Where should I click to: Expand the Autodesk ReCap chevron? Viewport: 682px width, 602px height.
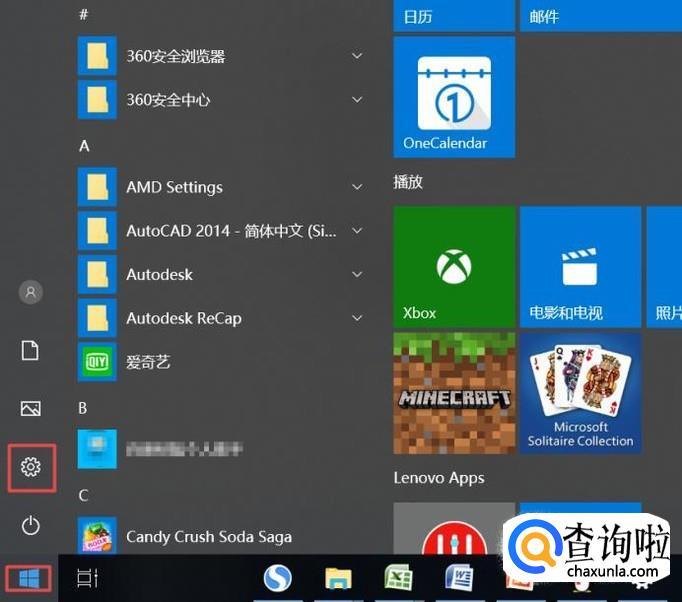(357, 318)
